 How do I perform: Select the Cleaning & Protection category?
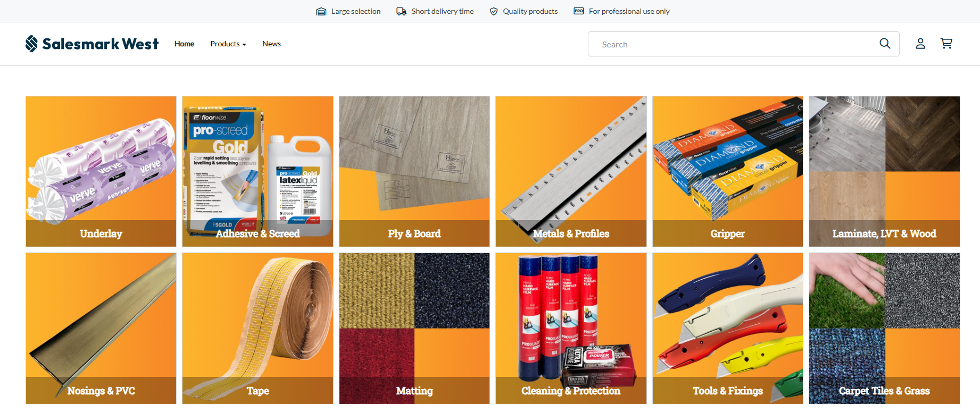coord(571,328)
